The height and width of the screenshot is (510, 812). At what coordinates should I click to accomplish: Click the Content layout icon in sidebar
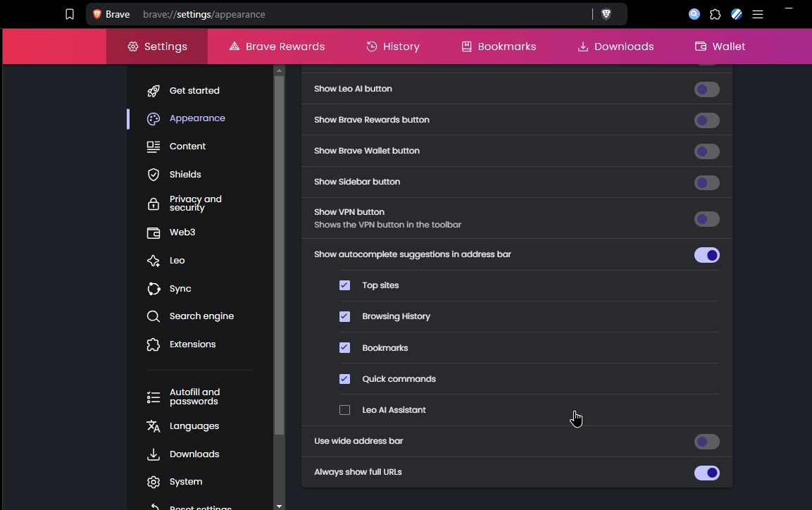(x=154, y=147)
